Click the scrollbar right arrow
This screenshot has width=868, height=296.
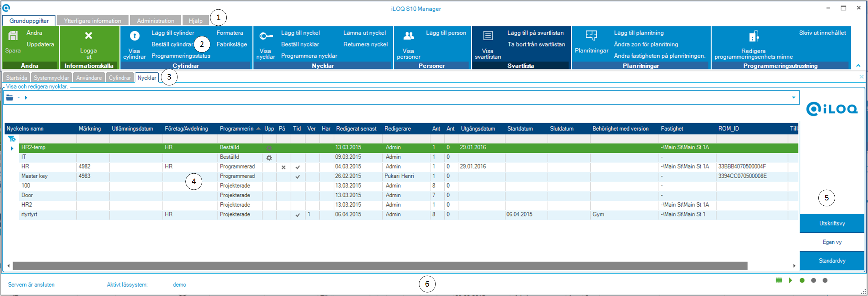point(794,266)
